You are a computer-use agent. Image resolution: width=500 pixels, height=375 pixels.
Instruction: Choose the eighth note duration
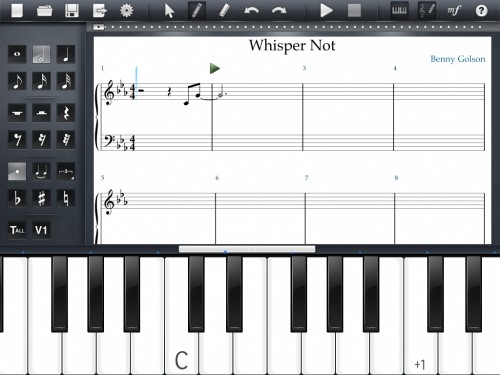17,81
